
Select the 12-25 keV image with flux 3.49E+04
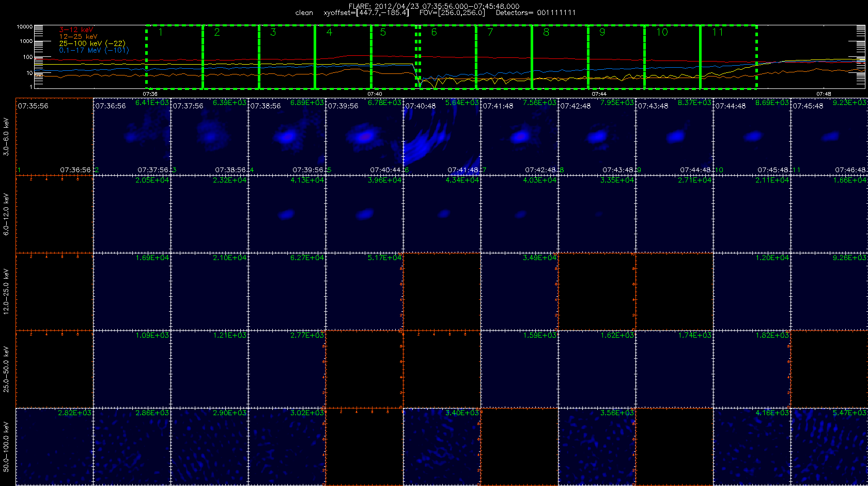519,292
